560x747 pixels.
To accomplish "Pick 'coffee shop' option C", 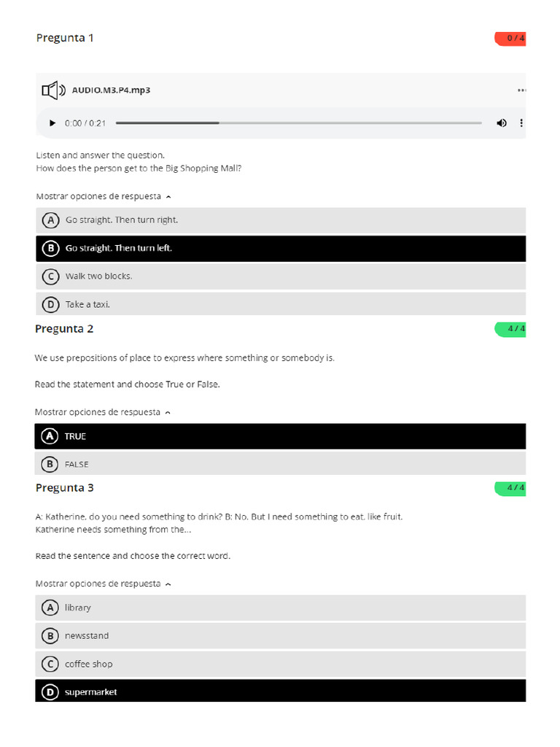I will point(280,664).
